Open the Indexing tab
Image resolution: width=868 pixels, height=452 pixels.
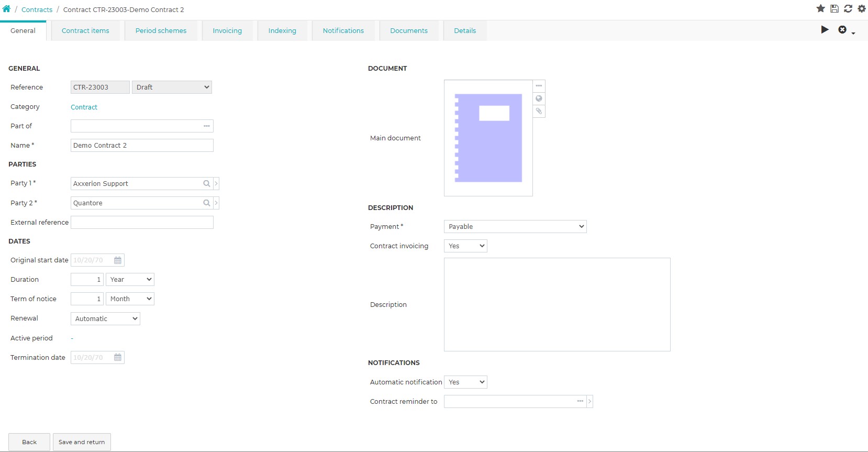282,31
